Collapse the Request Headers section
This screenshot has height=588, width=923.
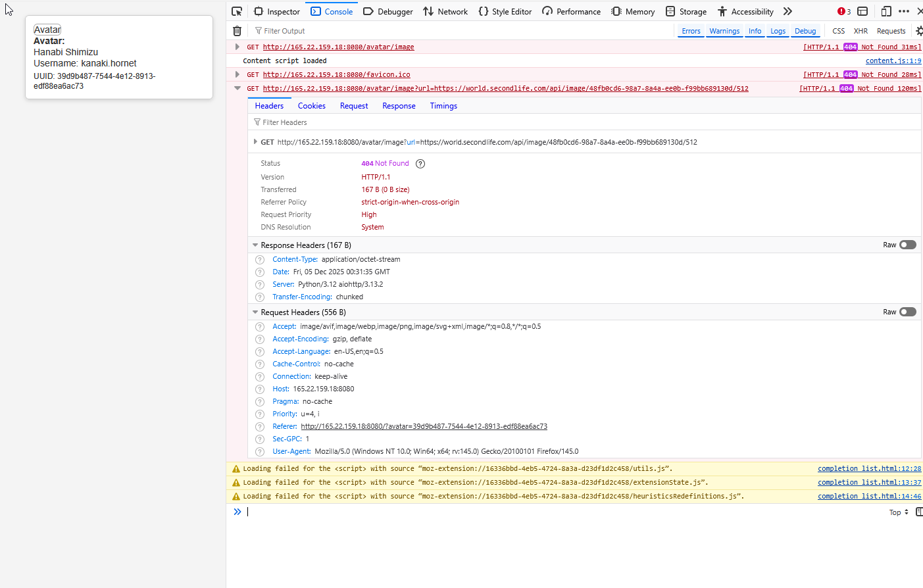click(255, 312)
